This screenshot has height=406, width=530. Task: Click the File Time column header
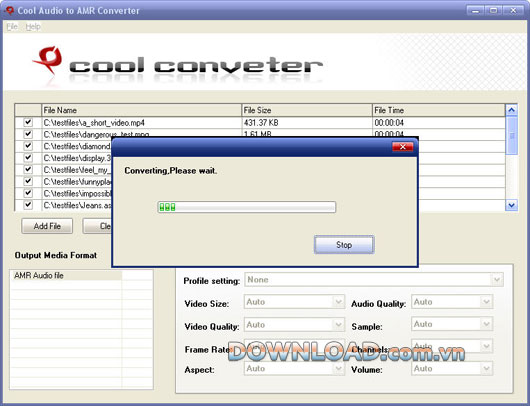[439, 110]
